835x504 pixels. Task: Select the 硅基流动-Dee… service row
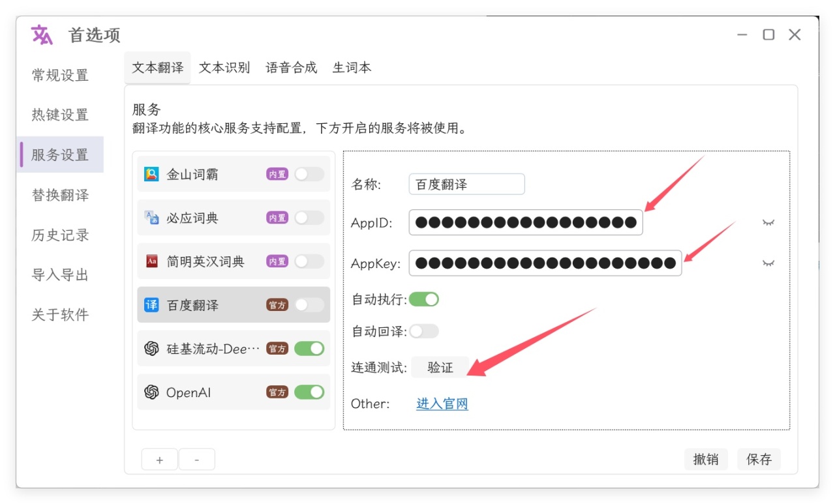click(x=234, y=349)
